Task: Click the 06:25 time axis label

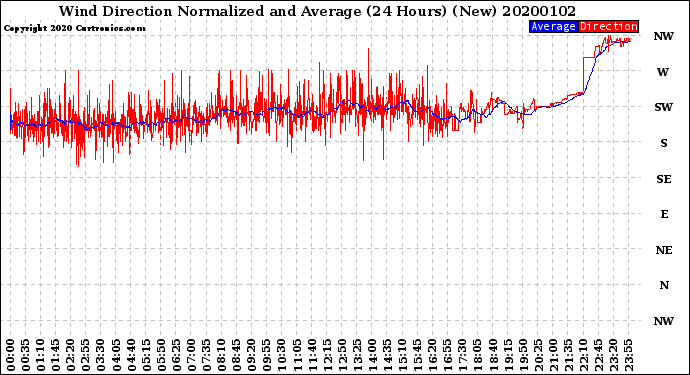Action: (x=176, y=355)
